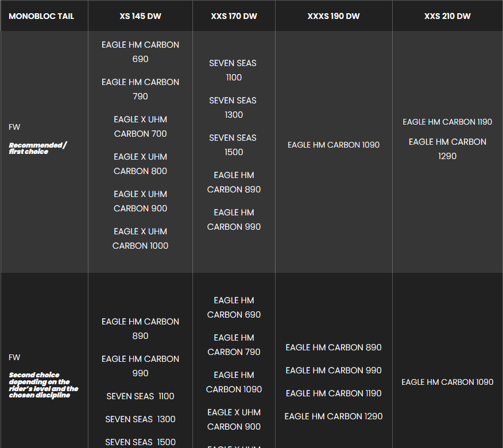Click EAGLE X UHM CARBON 700 entry
Screen dimensions: 503x448
click(x=140, y=126)
